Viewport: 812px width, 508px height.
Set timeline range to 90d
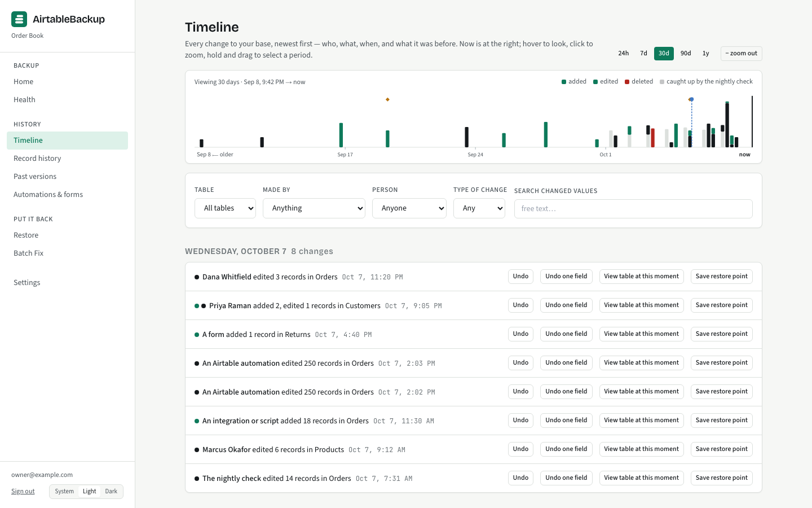686,54
